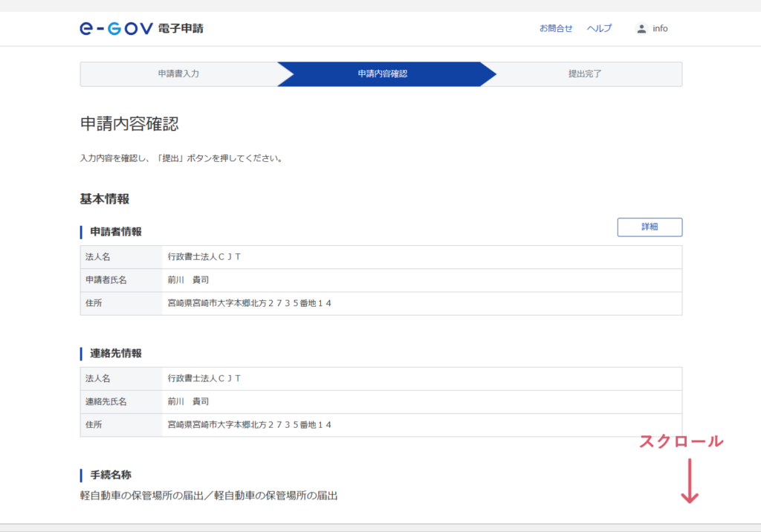This screenshot has height=532, width=761.
Task: Open the お問合せ link
Action: (556, 29)
